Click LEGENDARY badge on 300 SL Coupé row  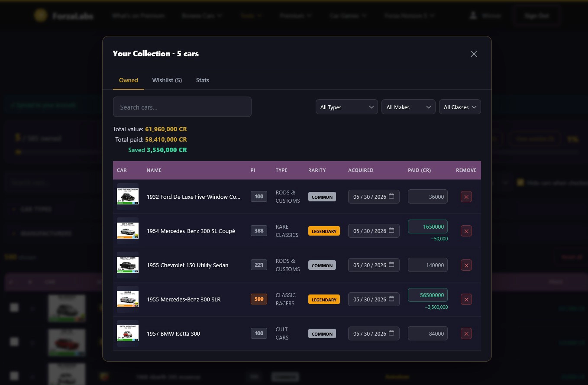pos(324,231)
